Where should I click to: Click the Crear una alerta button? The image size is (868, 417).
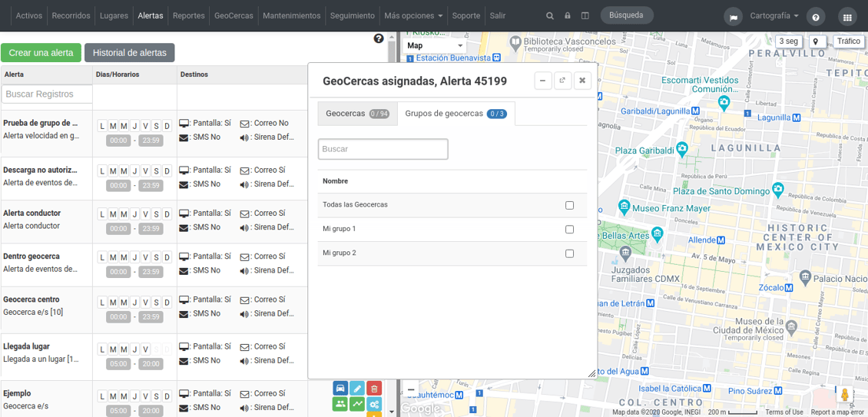(x=41, y=53)
